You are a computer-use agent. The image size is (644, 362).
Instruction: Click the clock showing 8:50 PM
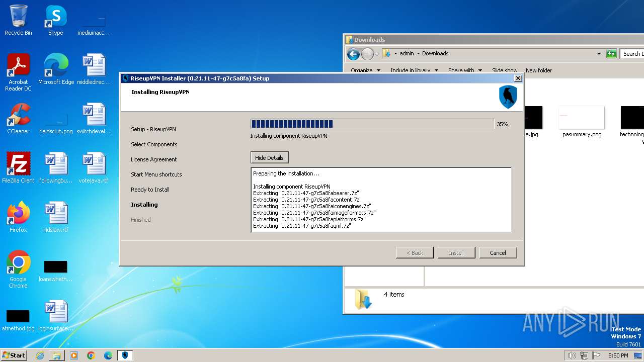click(x=618, y=355)
